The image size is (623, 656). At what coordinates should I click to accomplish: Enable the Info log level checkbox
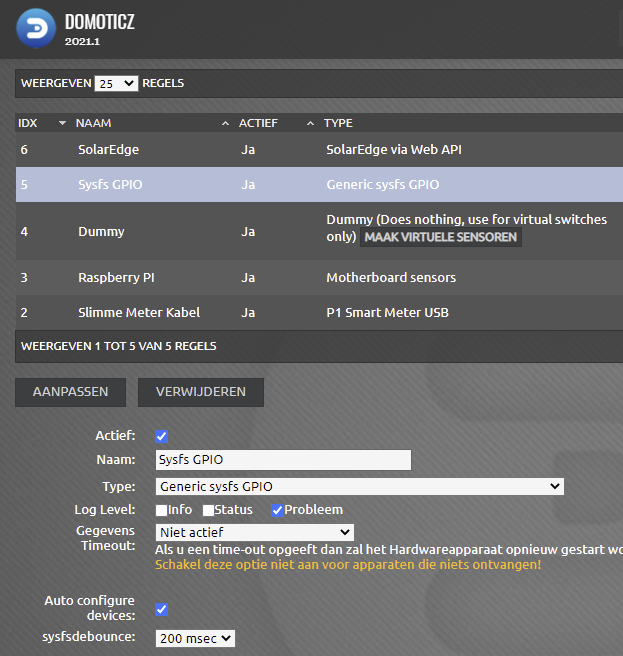pyautogui.click(x=161, y=510)
